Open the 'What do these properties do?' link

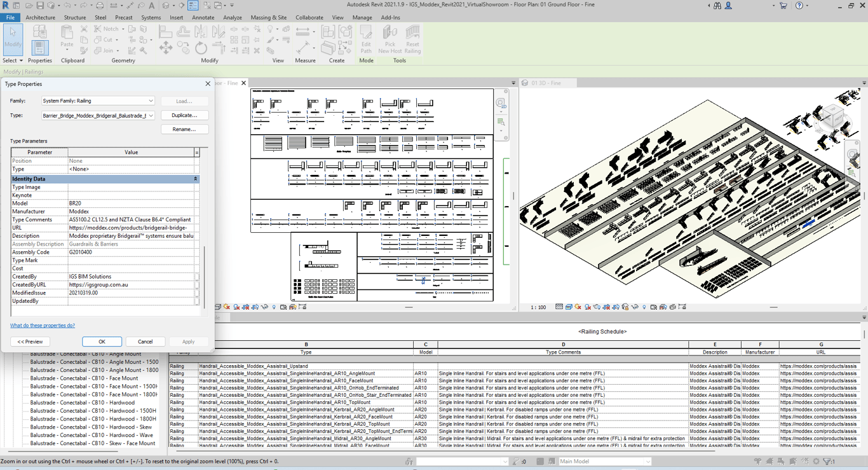tap(43, 326)
